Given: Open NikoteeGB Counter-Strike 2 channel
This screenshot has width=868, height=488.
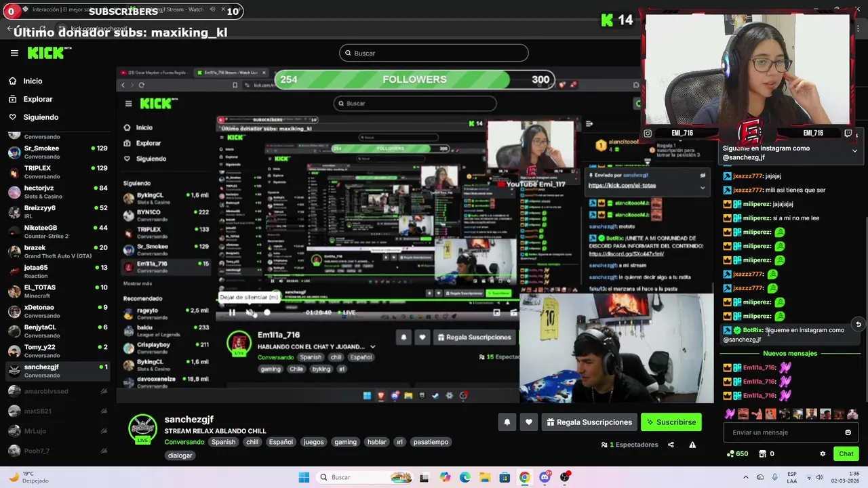Looking at the screenshot, I should pyautogui.click(x=58, y=231).
